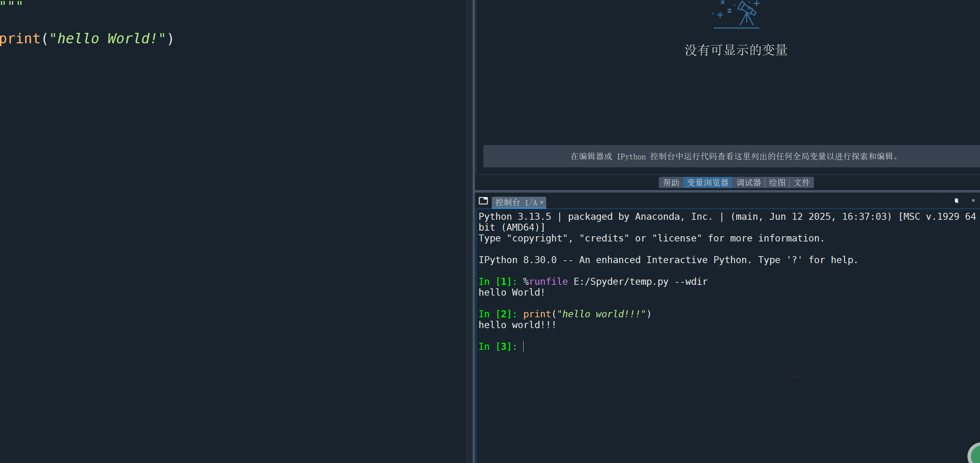The width and height of the screenshot is (980, 463).
Task: Click the 没有可显示的变量 message text
Action: click(x=736, y=50)
